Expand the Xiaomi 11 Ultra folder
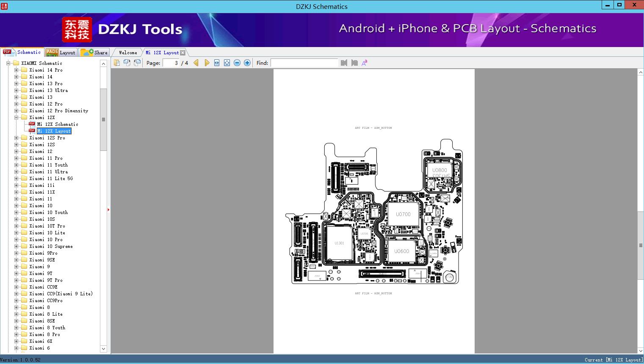Viewport: 644px width, 364px height. [x=16, y=172]
